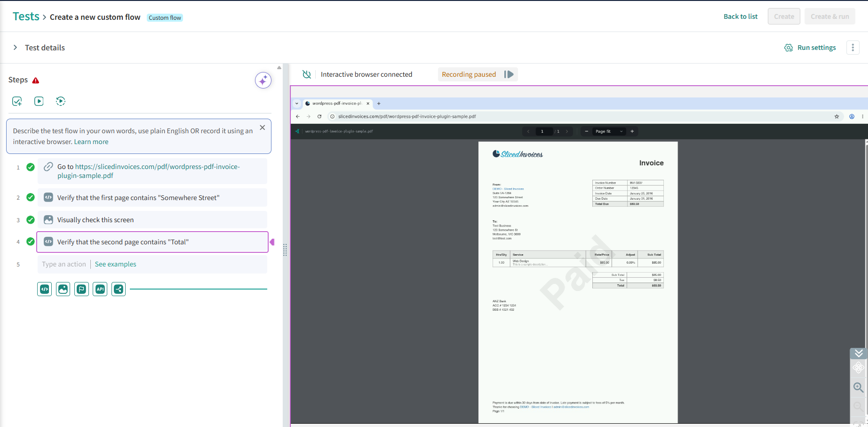The height and width of the screenshot is (427, 868).
Task: Click the Recording paused label
Action: tap(469, 74)
